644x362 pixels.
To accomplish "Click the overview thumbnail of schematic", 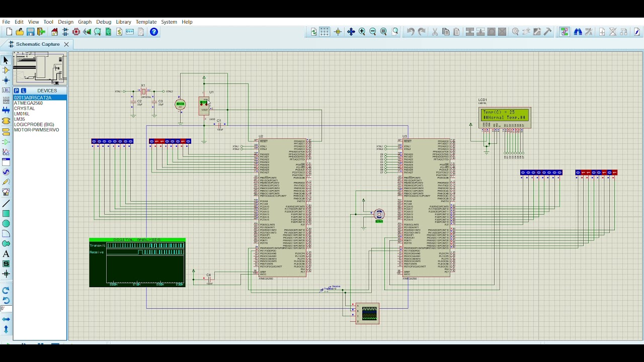I will (x=40, y=68).
